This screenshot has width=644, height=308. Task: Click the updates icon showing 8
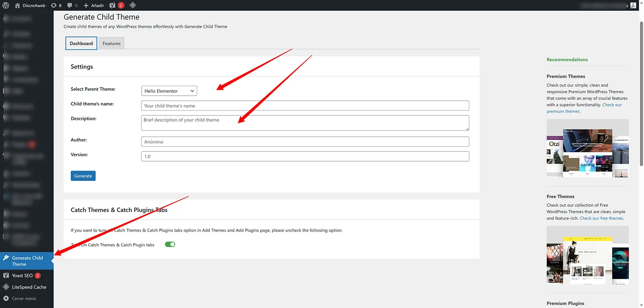pos(54,5)
